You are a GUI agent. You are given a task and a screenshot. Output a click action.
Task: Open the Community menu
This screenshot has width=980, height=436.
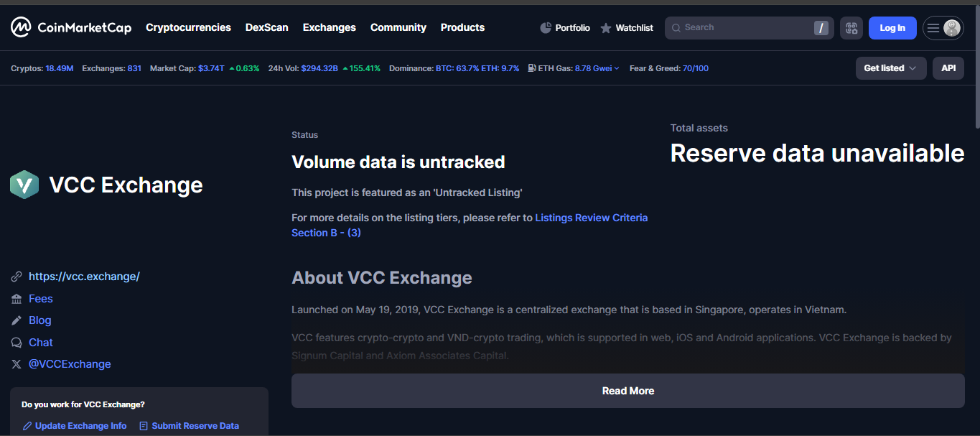[x=398, y=27]
